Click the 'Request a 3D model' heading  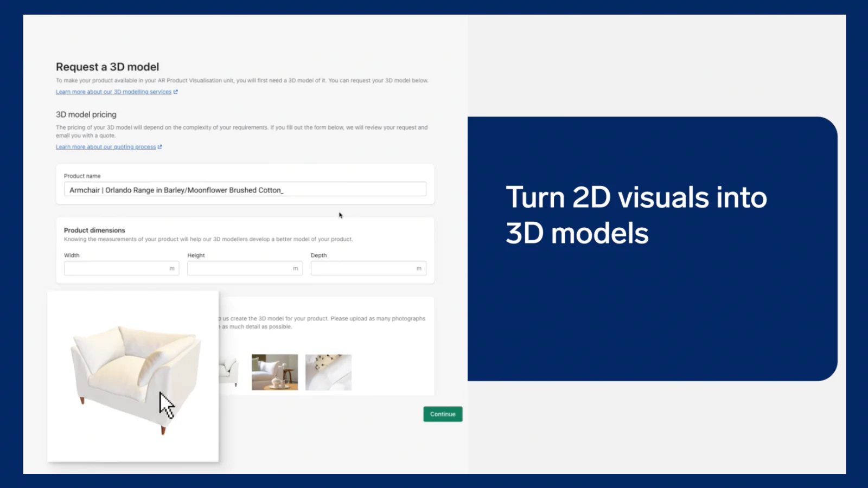pos(107,67)
